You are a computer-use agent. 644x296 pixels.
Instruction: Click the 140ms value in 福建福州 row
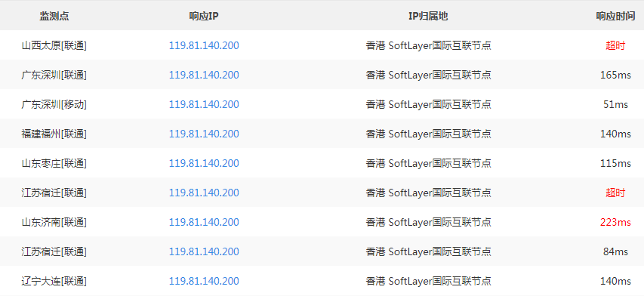coord(615,134)
